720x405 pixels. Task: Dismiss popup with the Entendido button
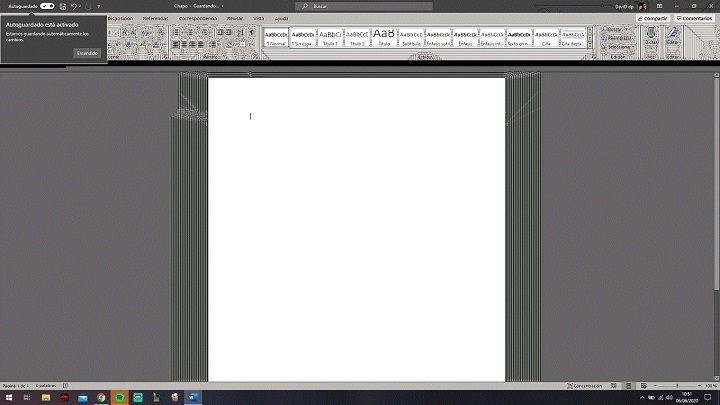coord(87,53)
